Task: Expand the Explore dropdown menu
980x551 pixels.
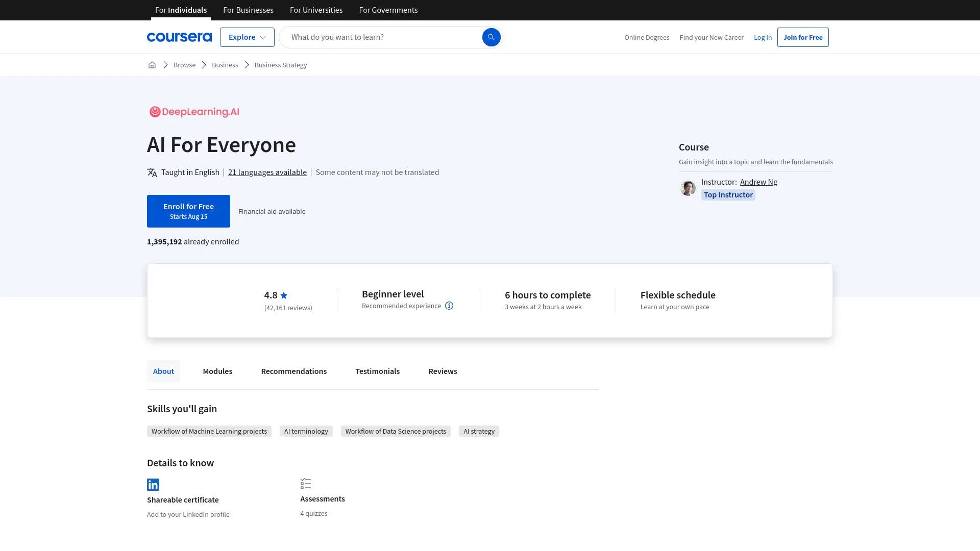Action: pyautogui.click(x=247, y=37)
